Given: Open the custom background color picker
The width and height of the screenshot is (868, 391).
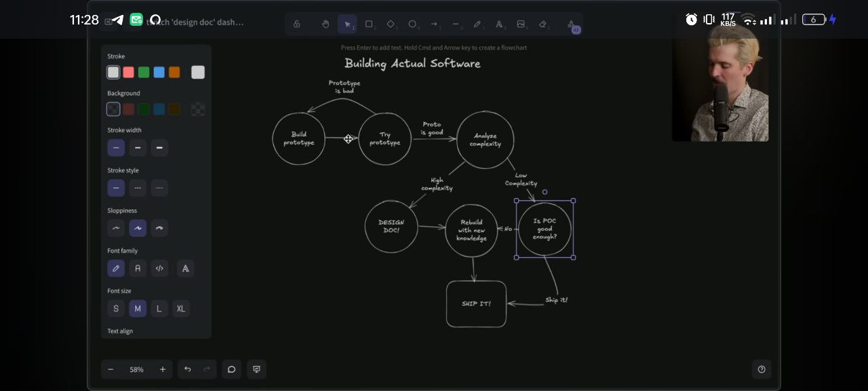Looking at the screenshot, I should pyautogui.click(x=198, y=109).
